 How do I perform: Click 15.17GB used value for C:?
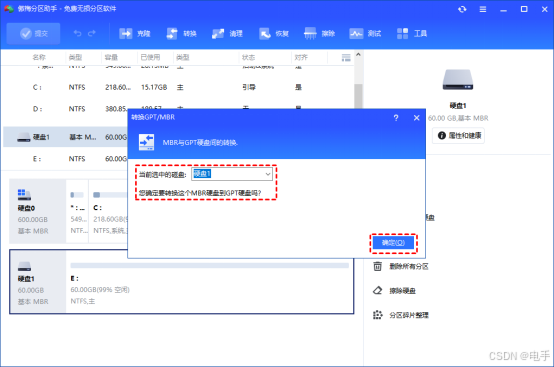pyautogui.click(x=154, y=87)
